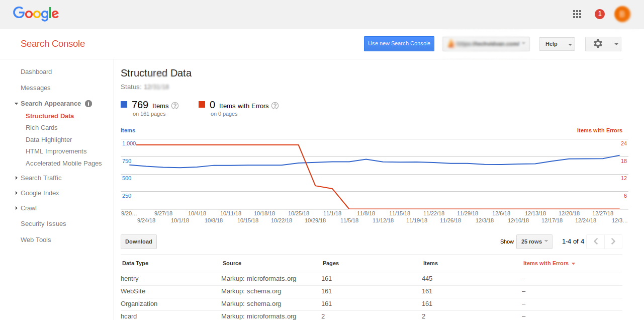
Task: Click the Search Console title link
Action: tap(53, 44)
